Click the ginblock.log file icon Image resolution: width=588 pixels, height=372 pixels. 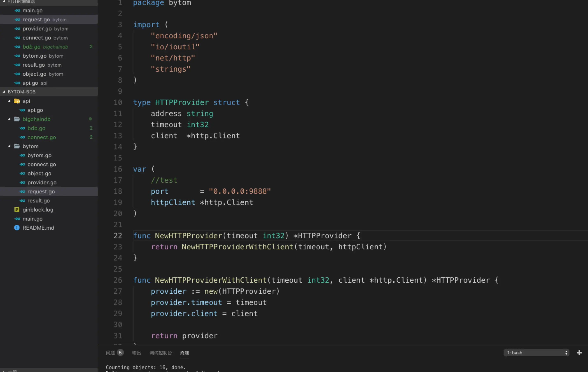[17, 210]
